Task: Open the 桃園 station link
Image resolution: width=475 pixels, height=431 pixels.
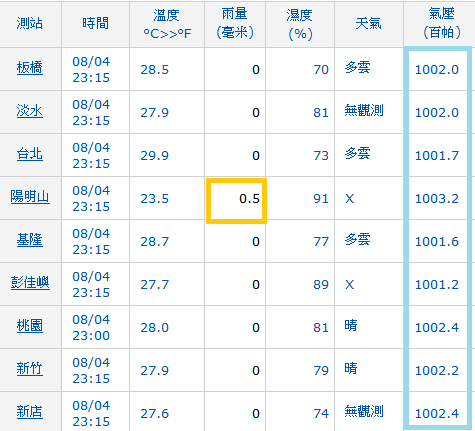Action: (x=30, y=326)
